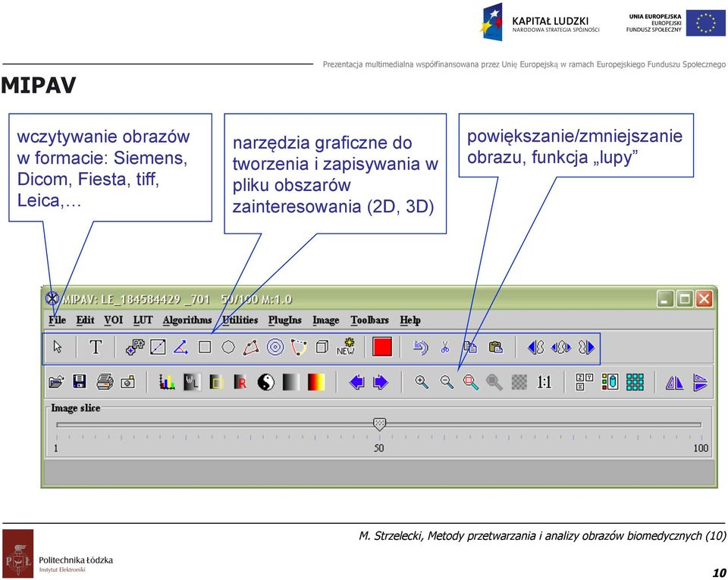Open the LUT menu

click(143, 320)
